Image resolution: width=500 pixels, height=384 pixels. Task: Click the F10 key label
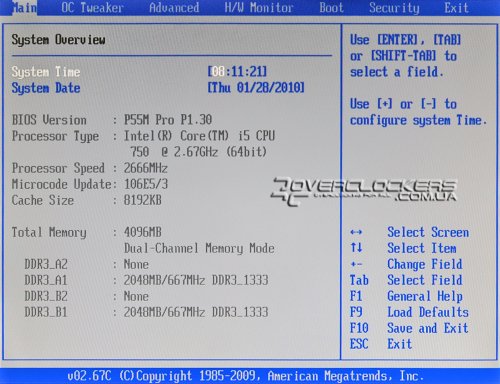tap(359, 328)
